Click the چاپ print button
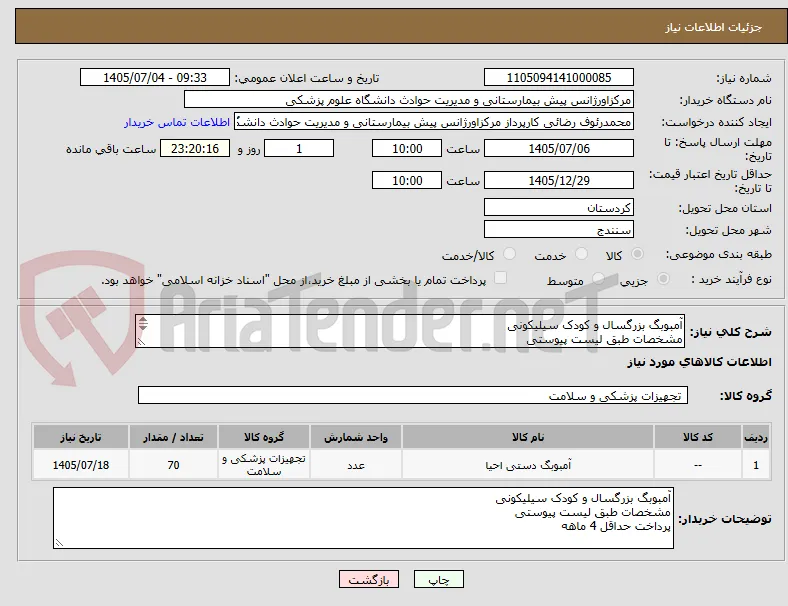This screenshot has width=788, height=606. (438, 579)
